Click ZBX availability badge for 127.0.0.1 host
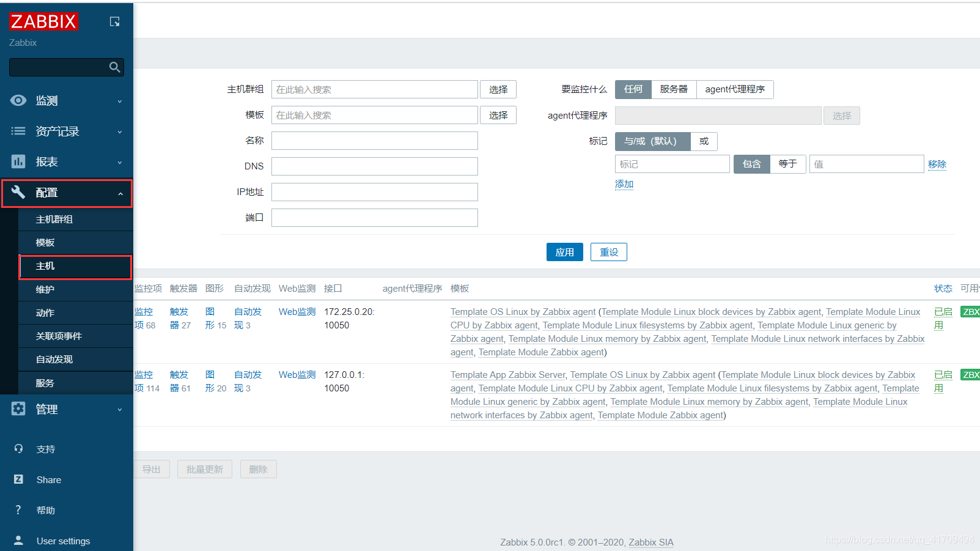980x551 pixels. pos(970,375)
